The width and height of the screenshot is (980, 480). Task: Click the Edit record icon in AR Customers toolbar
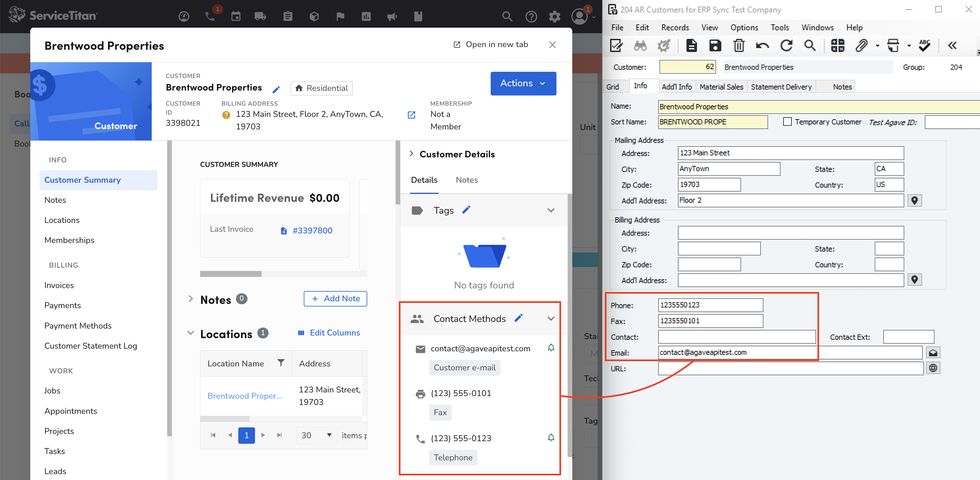pyautogui.click(x=616, y=46)
